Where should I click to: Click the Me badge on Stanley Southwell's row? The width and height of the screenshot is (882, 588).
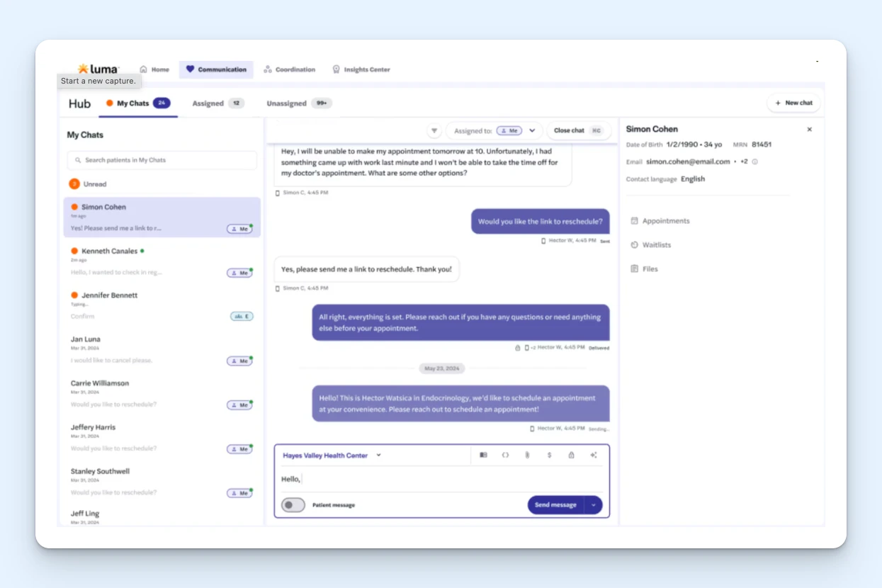tap(239, 493)
